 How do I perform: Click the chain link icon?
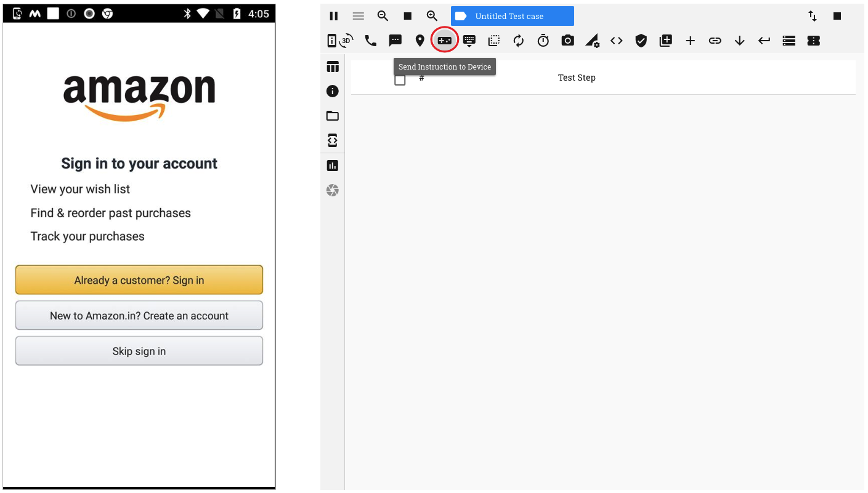tap(715, 41)
